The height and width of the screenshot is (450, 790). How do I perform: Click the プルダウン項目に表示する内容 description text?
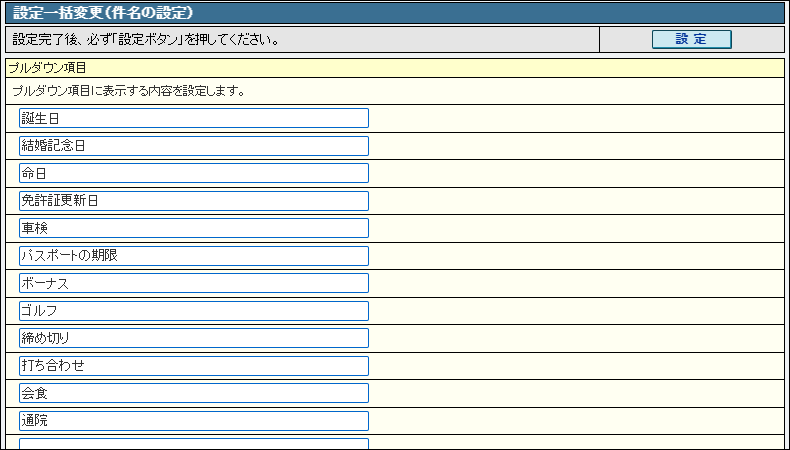point(128,91)
